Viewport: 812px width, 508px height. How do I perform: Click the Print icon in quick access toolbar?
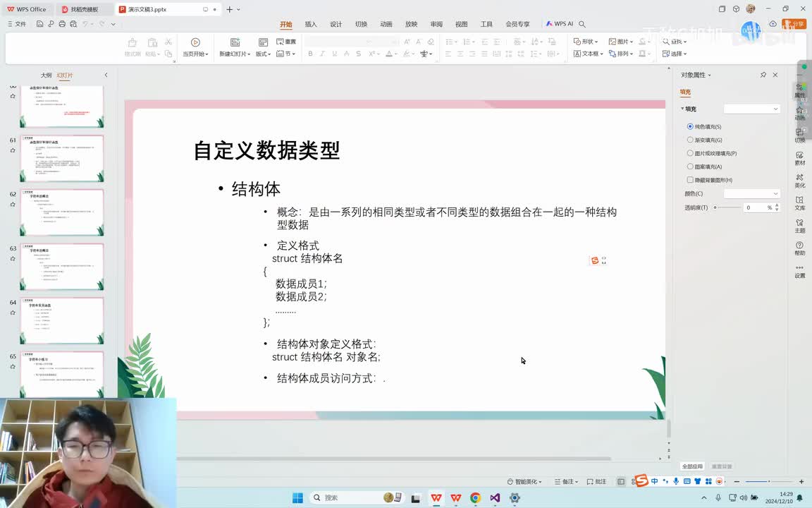(62, 24)
